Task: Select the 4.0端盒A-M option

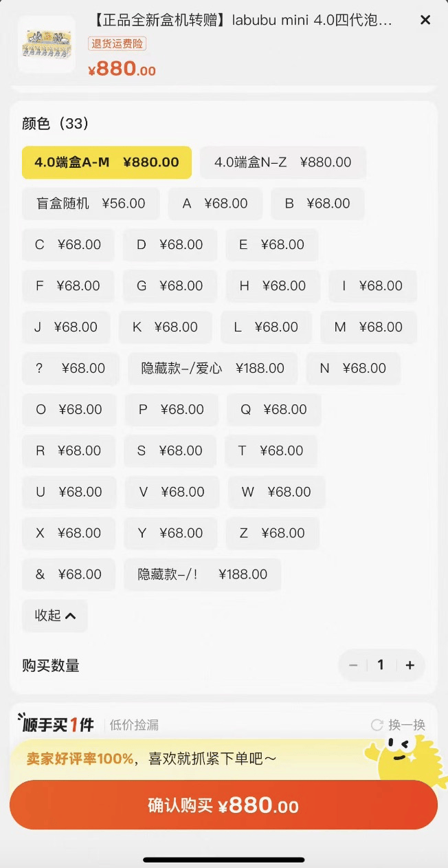Action: [107, 162]
